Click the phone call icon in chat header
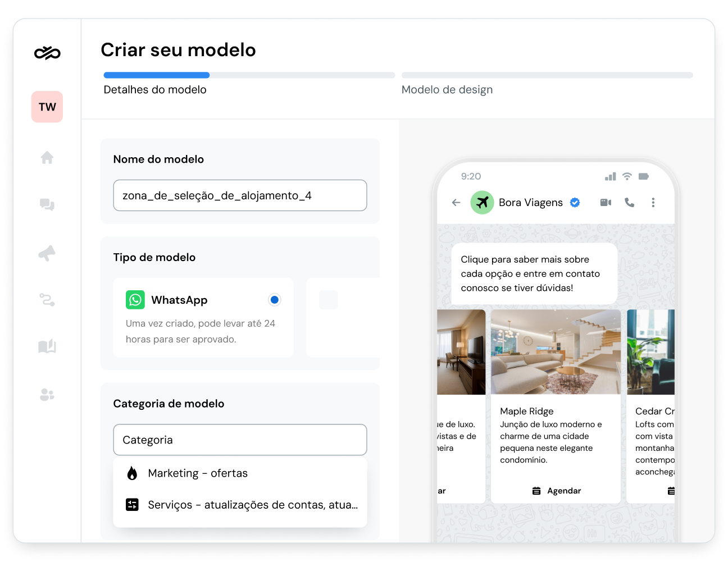 point(630,203)
